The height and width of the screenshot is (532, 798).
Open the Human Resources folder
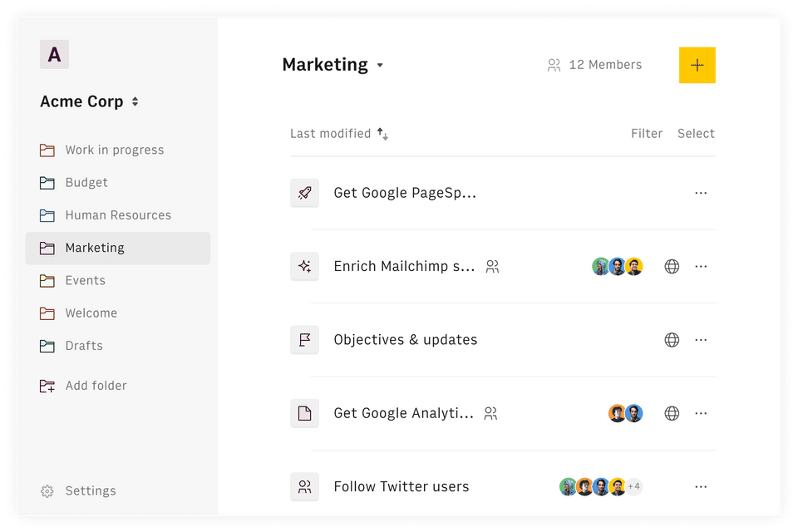click(117, 215)
